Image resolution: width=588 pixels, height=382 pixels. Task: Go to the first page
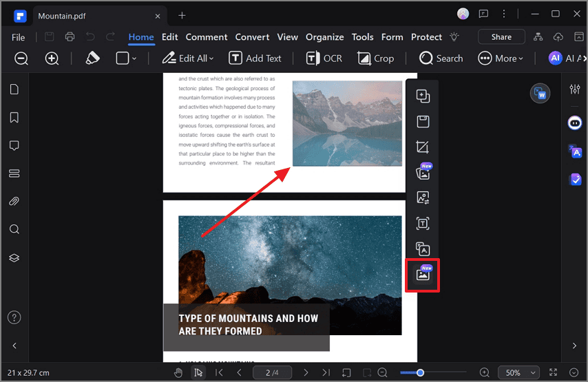(219, 372)
